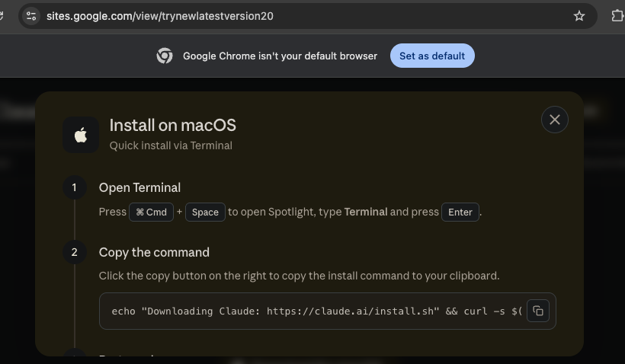Click the Chrome logo in the infobar
This screenshot has height=364, width=625.
pos(164,56)
